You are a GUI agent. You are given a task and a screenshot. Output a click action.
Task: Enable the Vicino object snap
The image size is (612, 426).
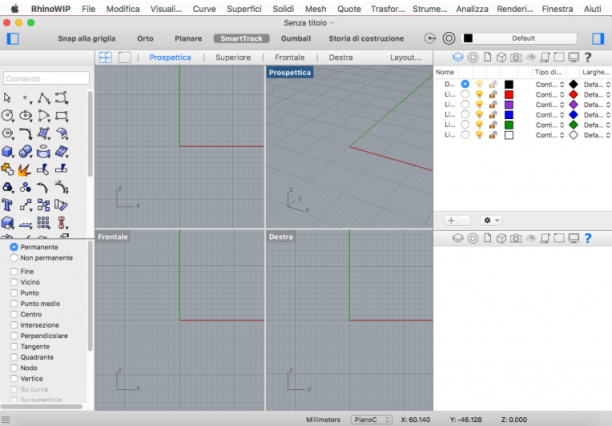coord(14,282)
